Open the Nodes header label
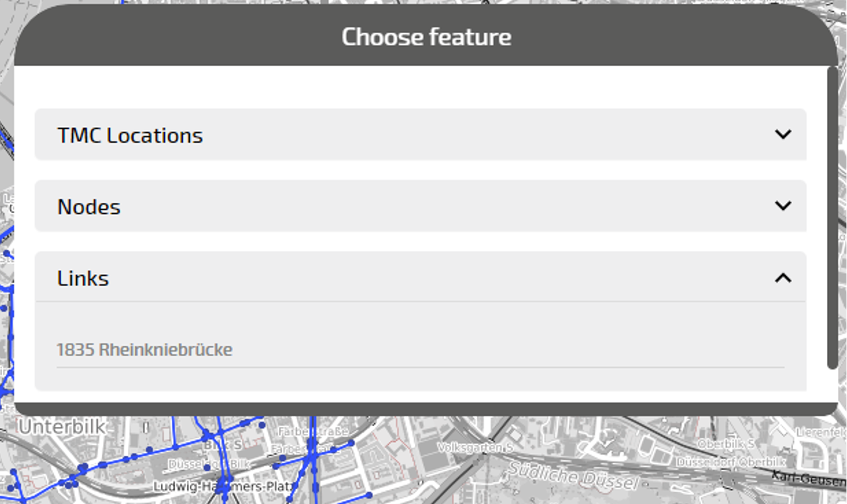Screen dimensions: 847x504 (89, 207)
